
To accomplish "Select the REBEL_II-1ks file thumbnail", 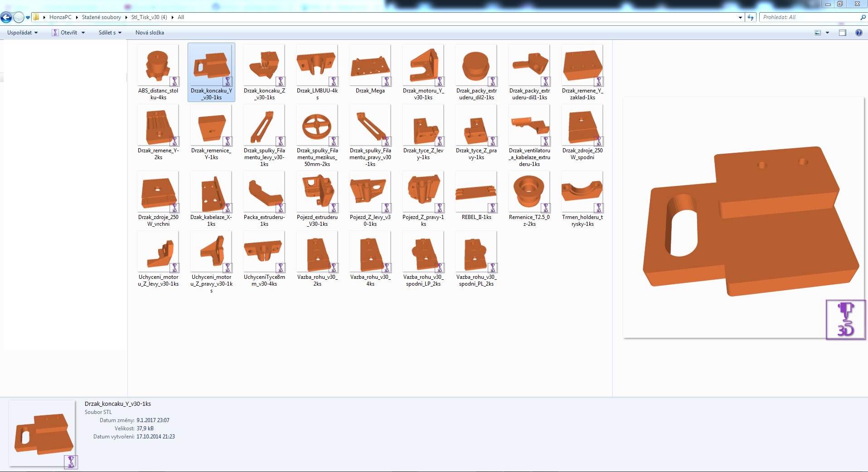I will coord(476,196).
